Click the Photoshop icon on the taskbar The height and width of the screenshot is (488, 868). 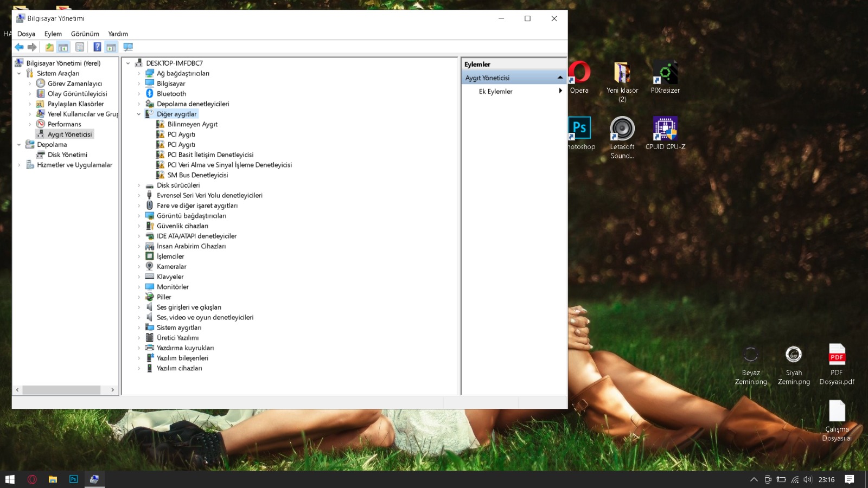point(73,479)
